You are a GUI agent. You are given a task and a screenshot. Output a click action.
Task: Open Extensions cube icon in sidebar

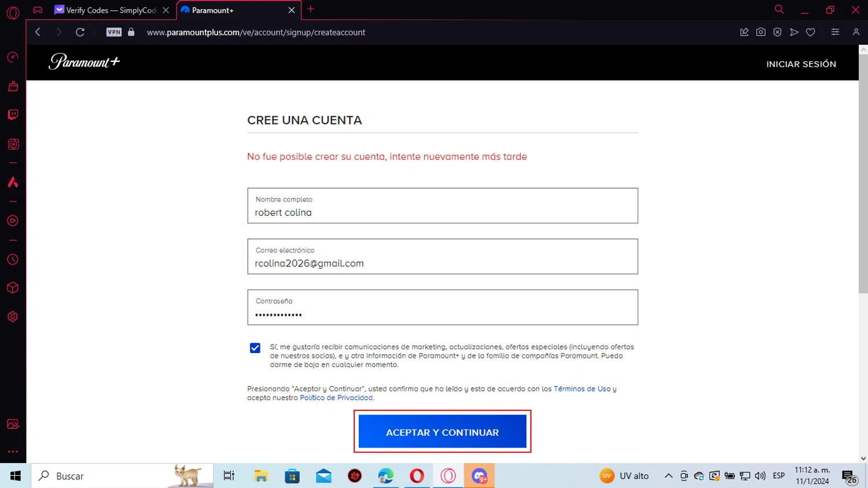tap(13, 288)
